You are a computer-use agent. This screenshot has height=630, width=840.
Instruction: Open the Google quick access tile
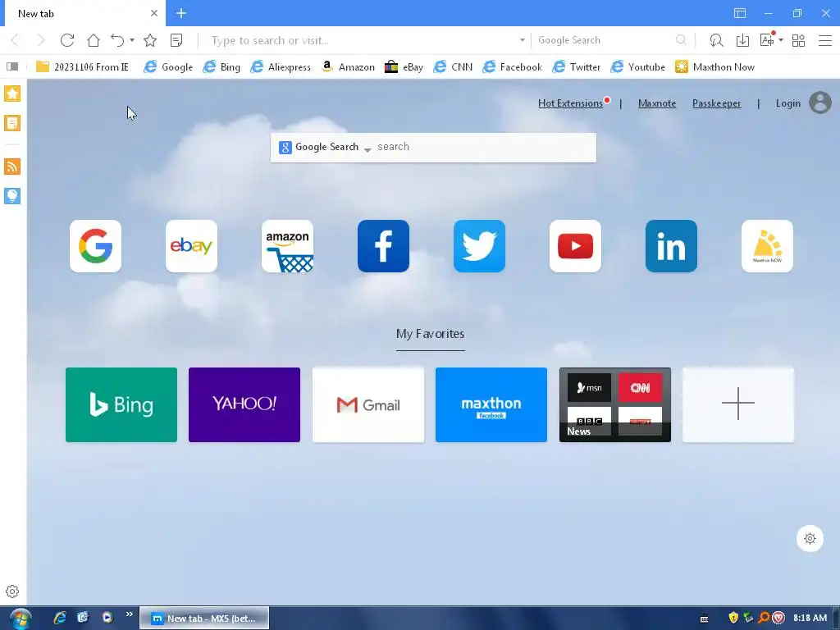click(95, 246)
